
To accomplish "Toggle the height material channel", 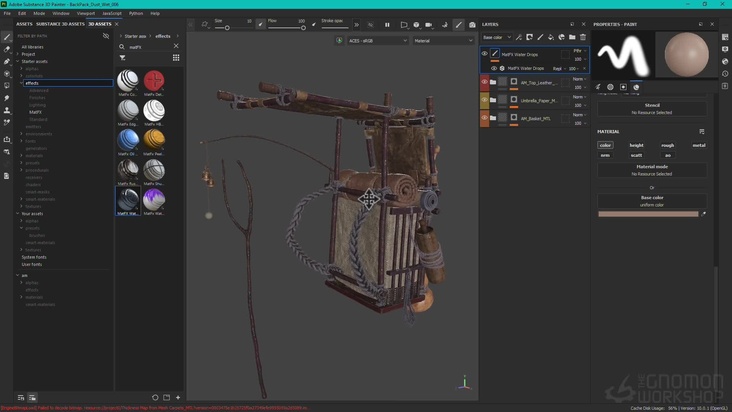I will click(x=636, y=145).
